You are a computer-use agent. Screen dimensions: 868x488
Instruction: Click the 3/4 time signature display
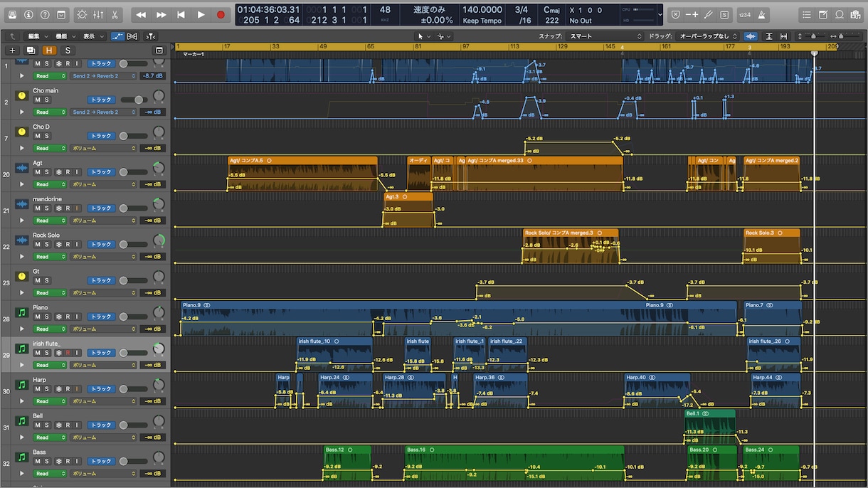[x=522, y=10]
